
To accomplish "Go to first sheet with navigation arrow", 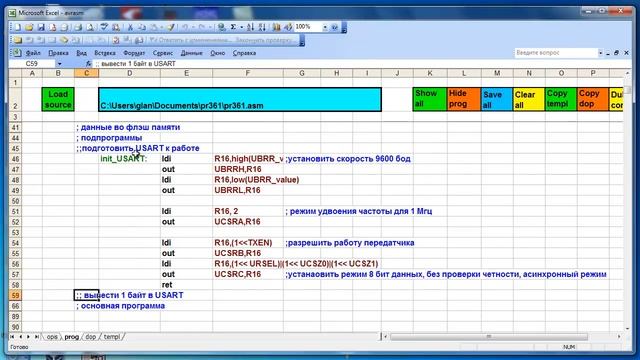I will pos(12,337).
